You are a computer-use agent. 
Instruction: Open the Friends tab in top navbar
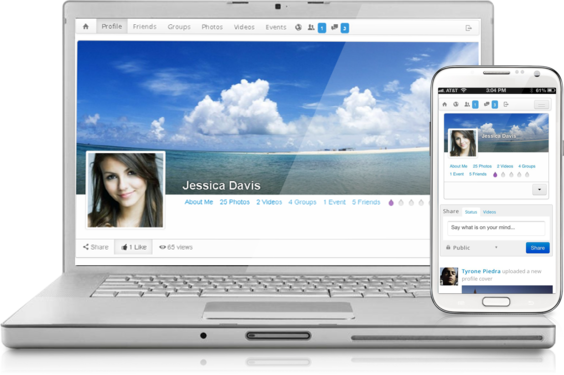[x=145, y=27]
